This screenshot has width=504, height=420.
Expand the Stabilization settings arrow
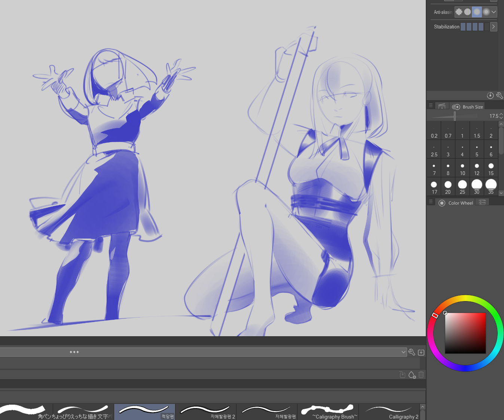[494, 27]
